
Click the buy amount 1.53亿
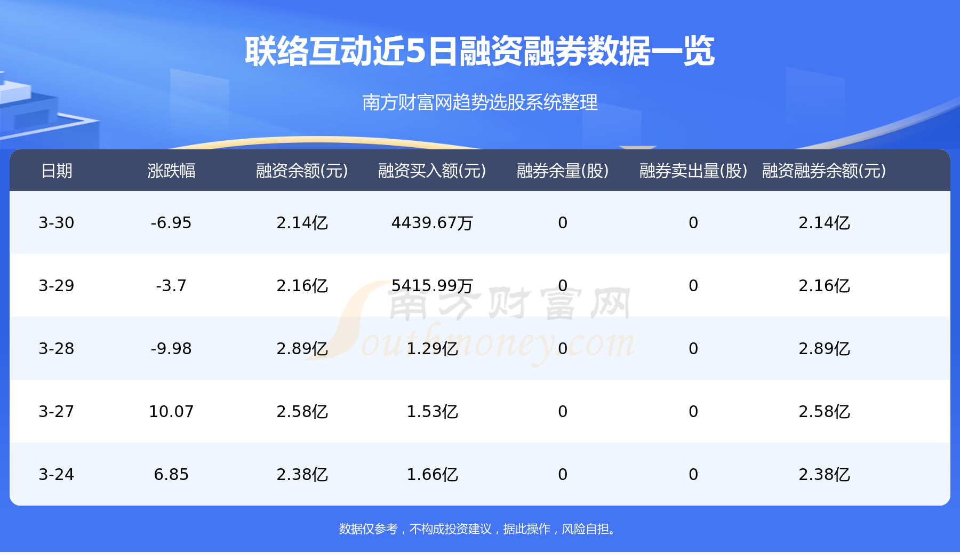click(x=432, y=411)
